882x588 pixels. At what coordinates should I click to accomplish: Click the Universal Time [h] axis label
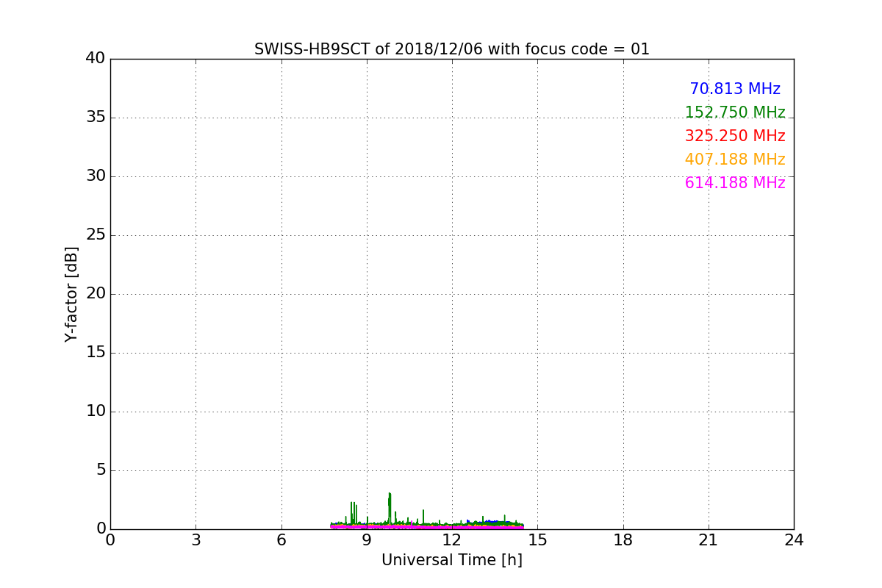pyautogui.click(x=452, y=560)
